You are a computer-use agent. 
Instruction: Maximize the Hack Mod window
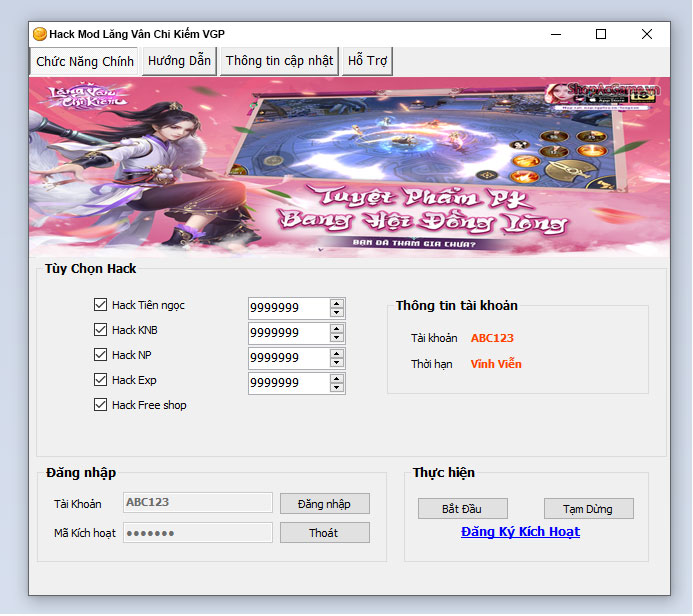(601, 34)
